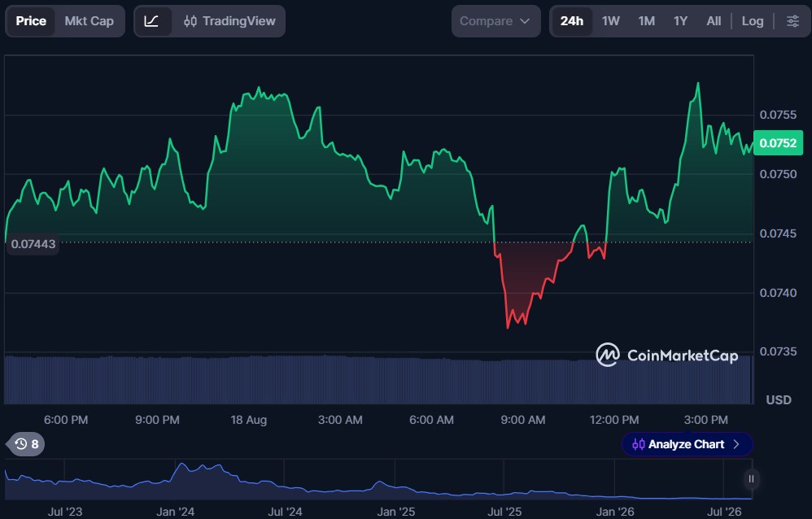Click the opening price label 0.07443

33,244
